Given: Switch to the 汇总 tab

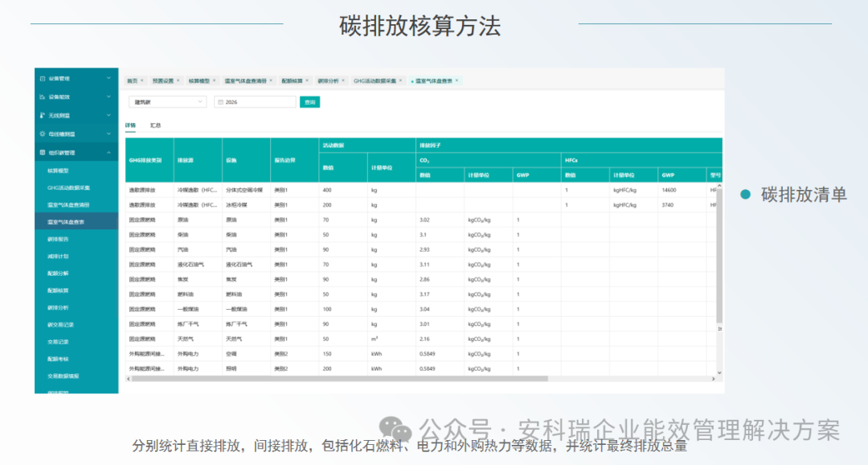Looking at the screenshot, I should [156, 126].
